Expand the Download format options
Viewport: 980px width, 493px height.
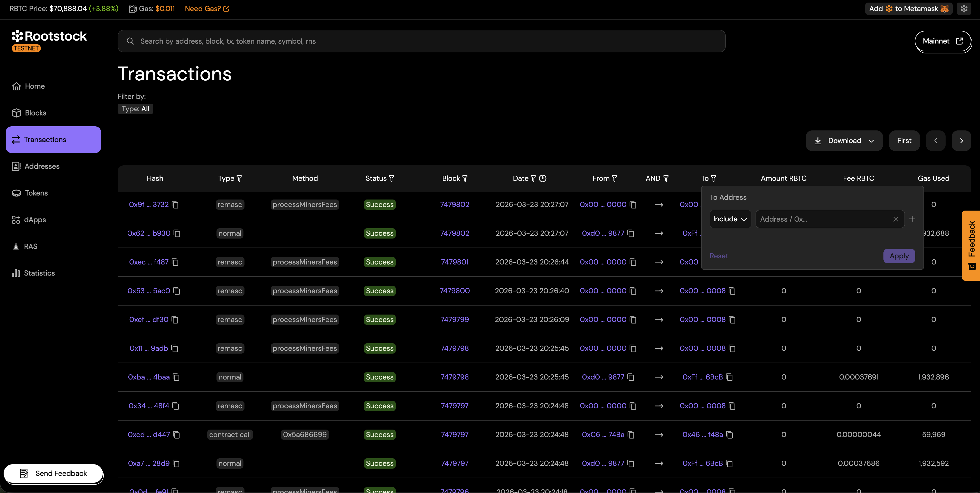point(872,140)
